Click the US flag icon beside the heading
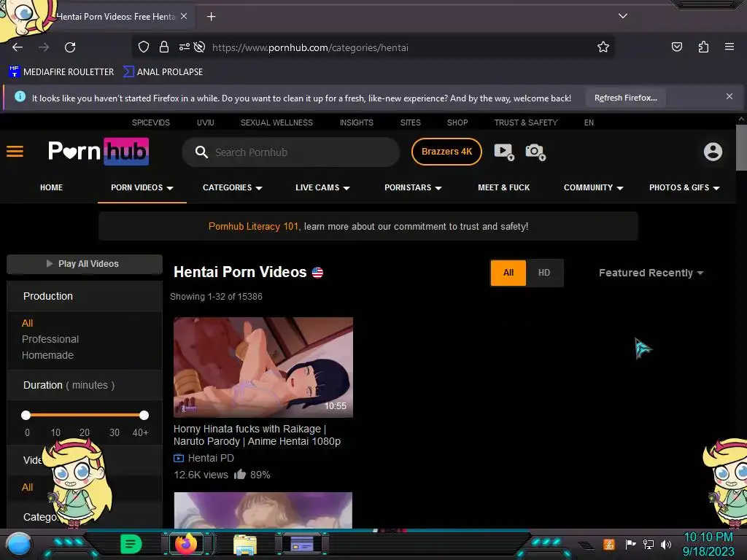The height and width of the screenshot is (560, 747). click(317, 273)
